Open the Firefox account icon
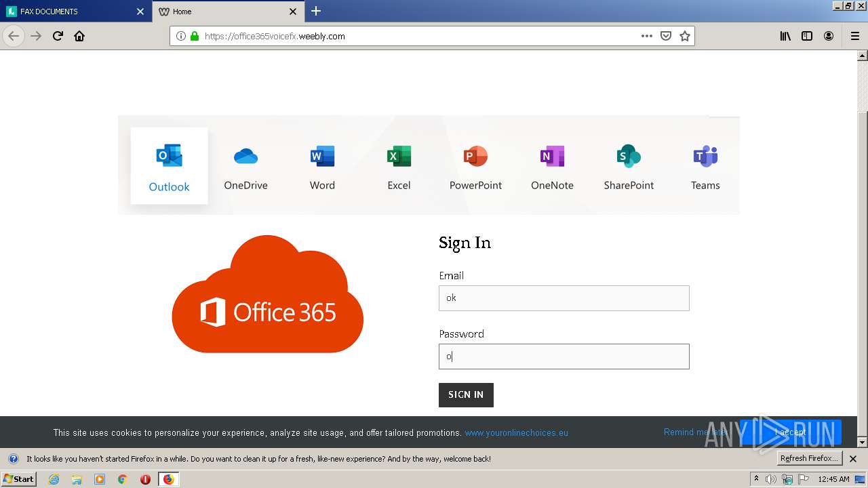868x488 pixels. (x=829, y=36)
